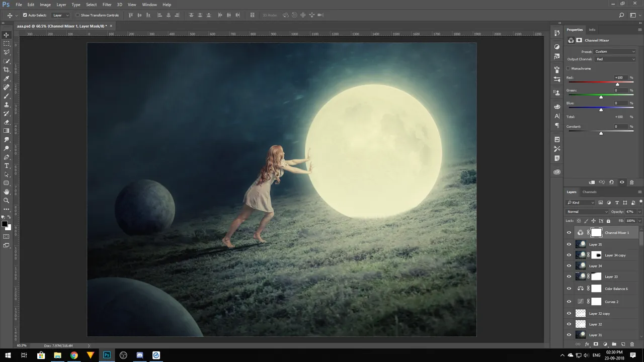The height and width of the screenshot is (362, 644).
Task: Select the Eraser tool
Action: pos(7,122)
